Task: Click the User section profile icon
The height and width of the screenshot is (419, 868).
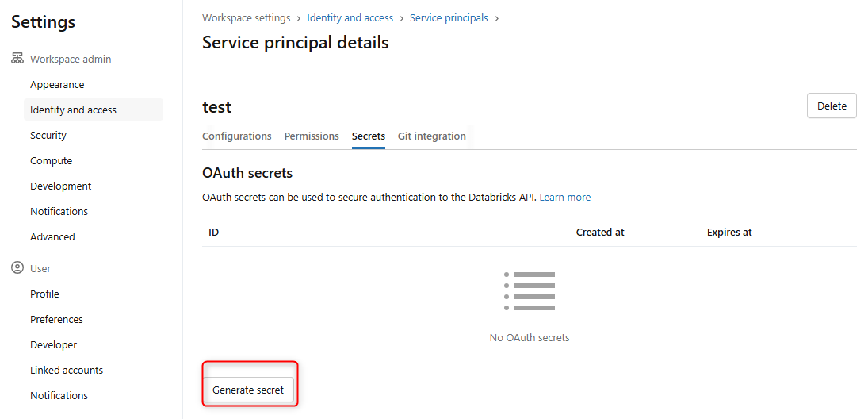Action: [x=17, y=269]
